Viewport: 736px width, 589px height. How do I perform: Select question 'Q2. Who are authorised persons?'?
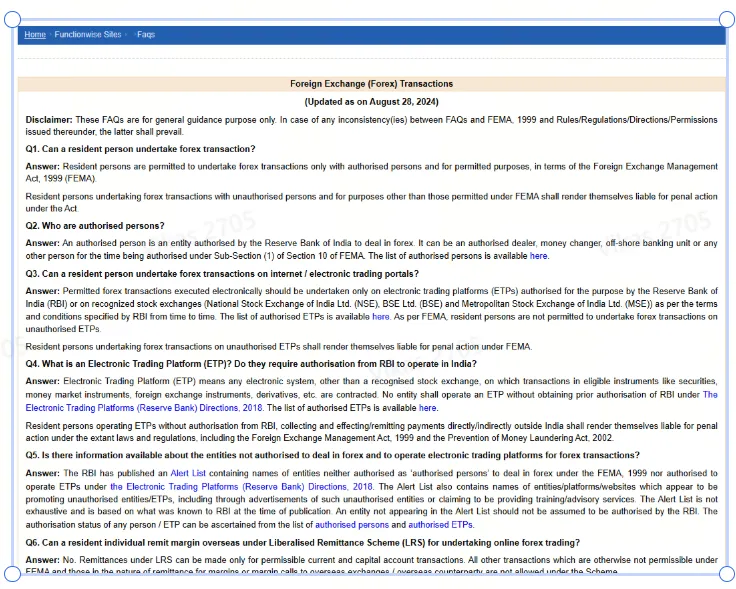(x=95, y=226)
